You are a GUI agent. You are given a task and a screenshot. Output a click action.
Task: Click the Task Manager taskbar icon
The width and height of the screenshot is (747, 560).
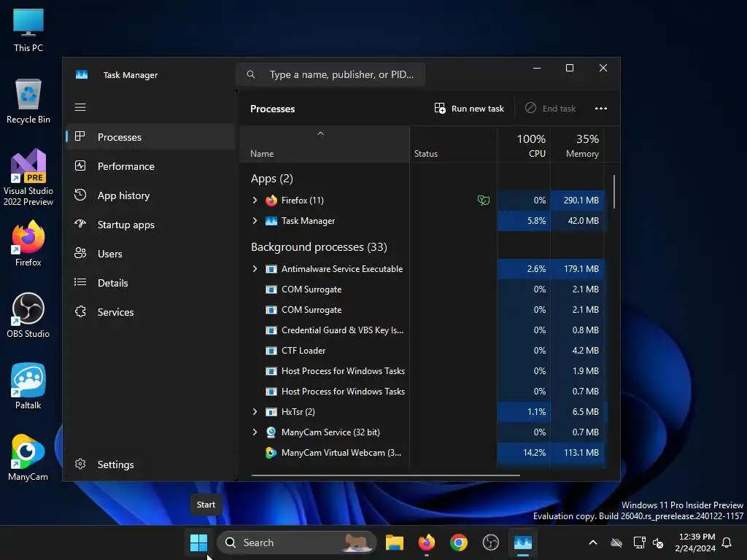tap(522, 542)
